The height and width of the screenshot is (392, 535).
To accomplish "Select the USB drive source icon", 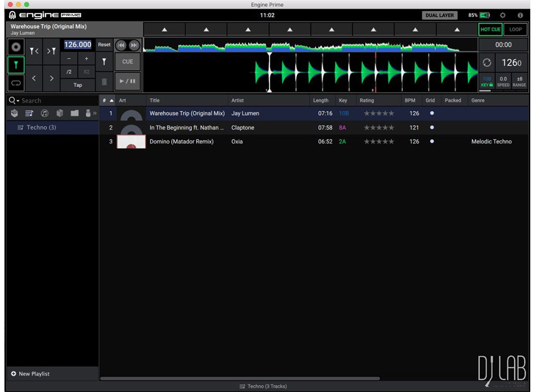I will (88, 113).
